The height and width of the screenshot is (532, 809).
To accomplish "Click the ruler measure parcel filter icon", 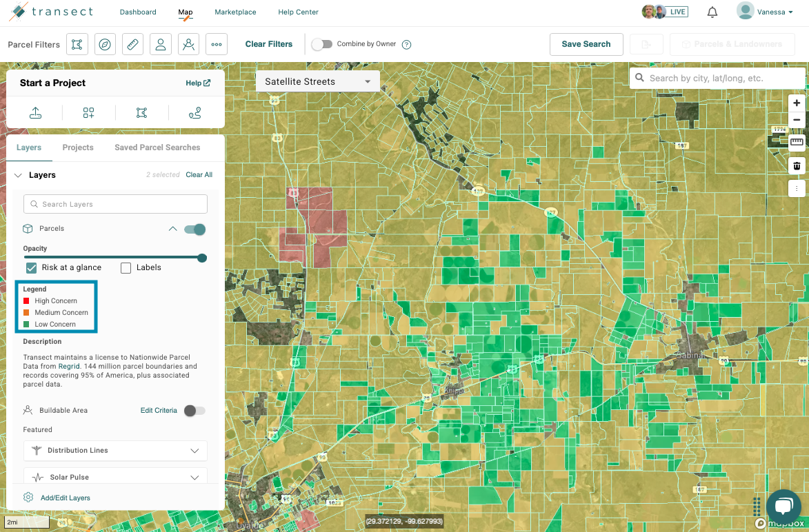I will tap(132, 44).
